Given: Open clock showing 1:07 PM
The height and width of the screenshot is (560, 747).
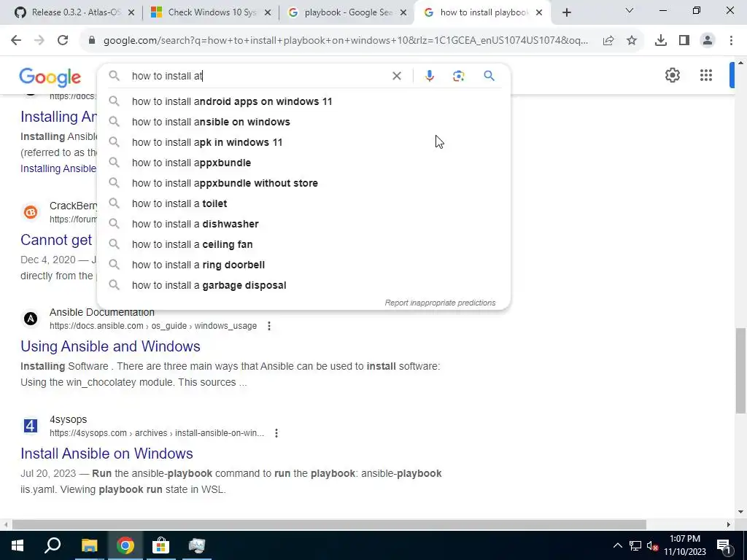Looking at the screenshot, I should pyautogui.click(x=685, y=545).
